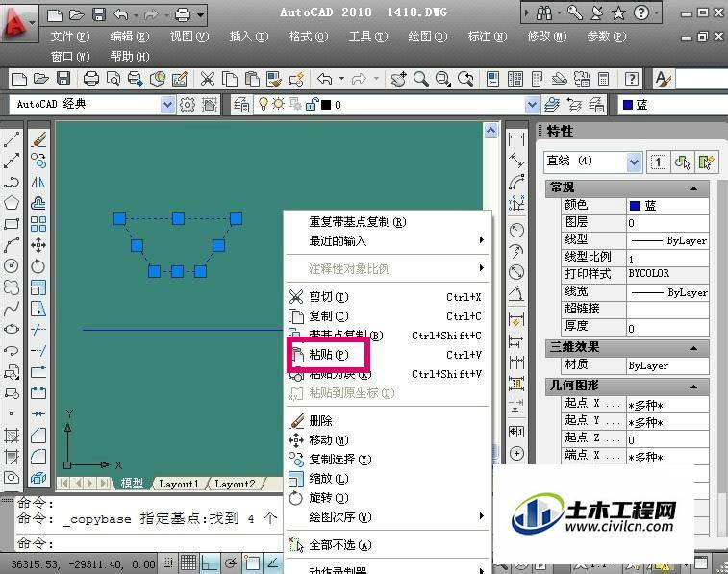728x574 pixels.
Task: Click the drawing area scroll up arrow
Action: click(x=490, y=131)
